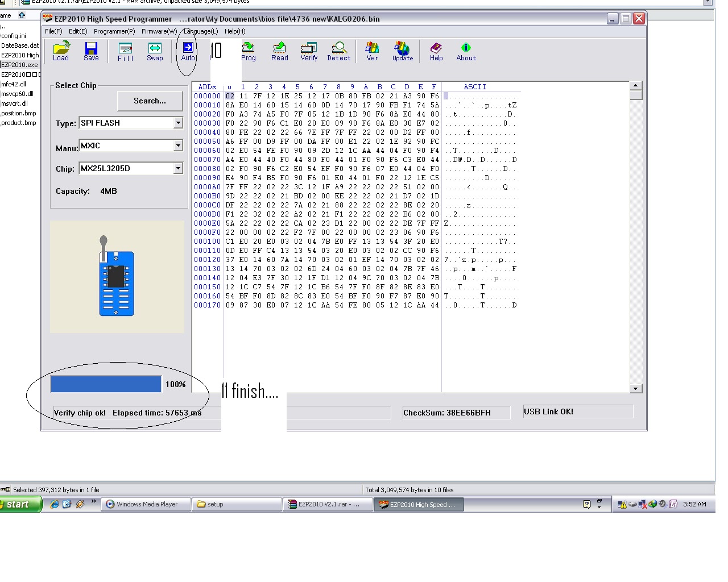Expand the Chip dropdown showing MX25L3205D

(x=178, y=168)
